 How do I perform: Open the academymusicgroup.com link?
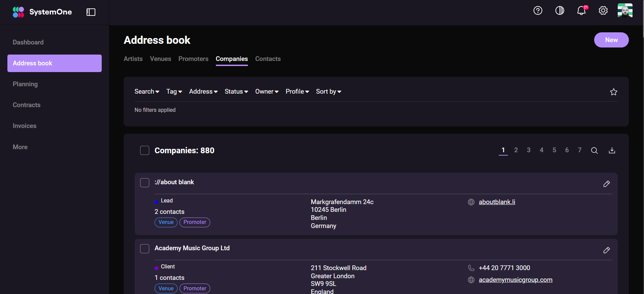pos(515,280)
